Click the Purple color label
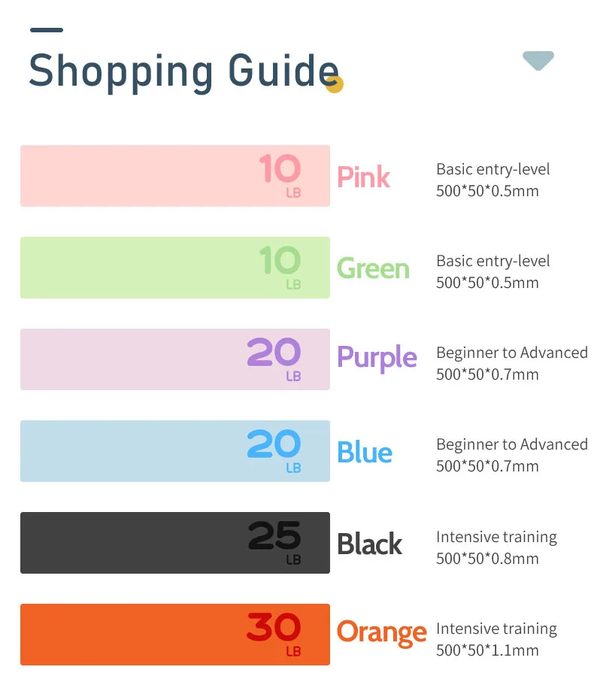Viewport: 594px width, 700px height. coord(377,358)
